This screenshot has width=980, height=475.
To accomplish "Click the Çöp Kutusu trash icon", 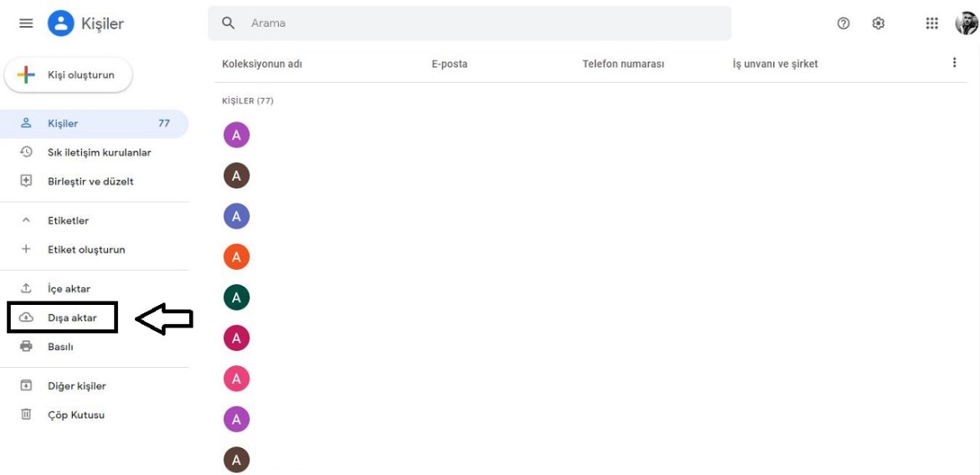I will point(26,415).
